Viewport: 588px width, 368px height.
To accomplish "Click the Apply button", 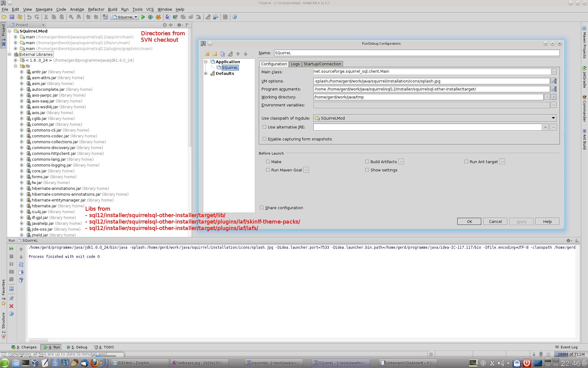I will pyautogui.click(x=521, y=221).
